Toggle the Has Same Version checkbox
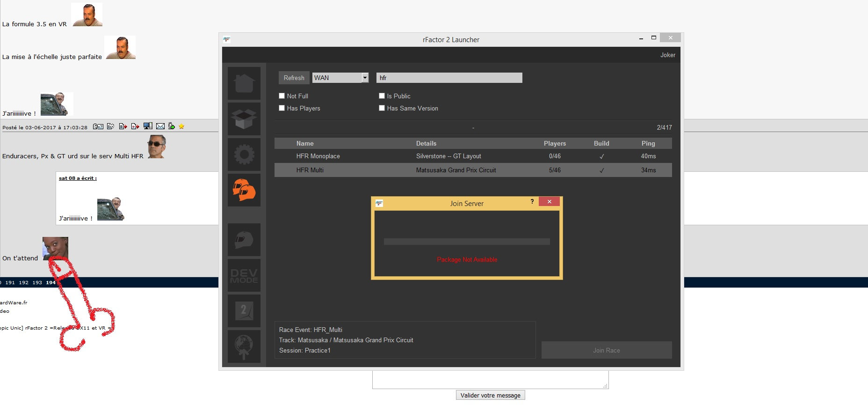 [x=382, y=108]
